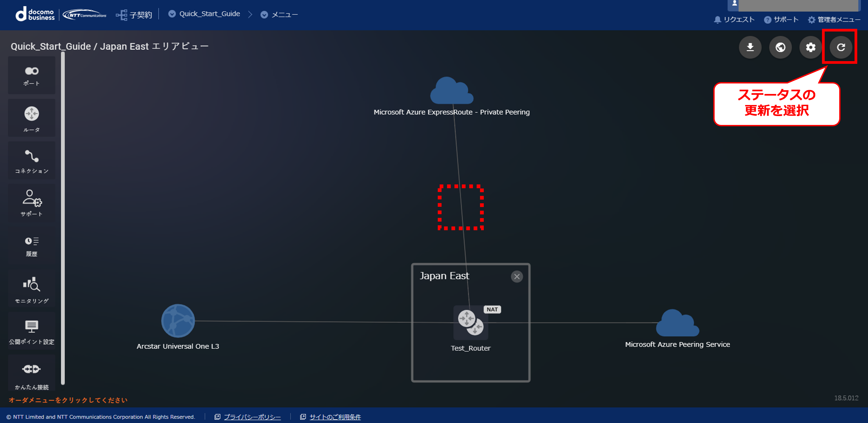Click the NTT Communications logo
The width and height of the screenshot is (868, 423).
(x=84, y=15)
